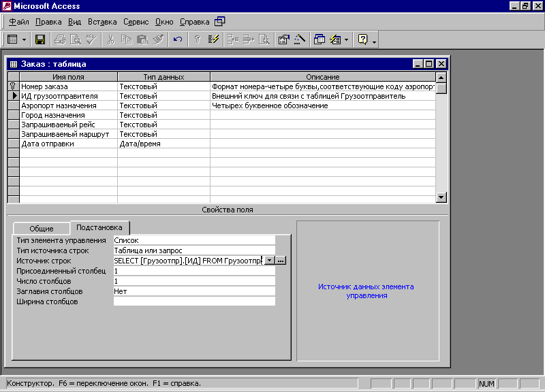Open the Файл menu
545x392 pixels.
point(19,22)
